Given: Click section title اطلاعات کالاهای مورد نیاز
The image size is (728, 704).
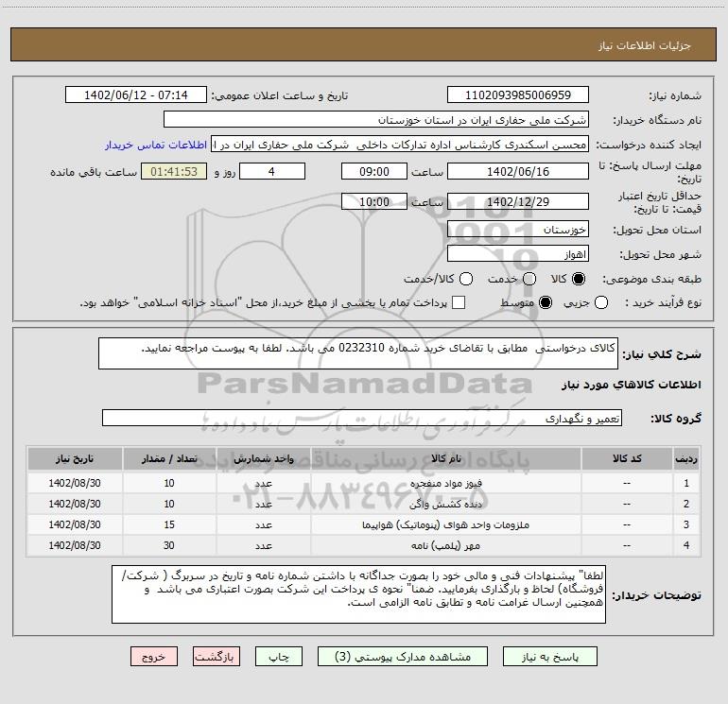Looking at the screenshot, I should click(632, 385).
